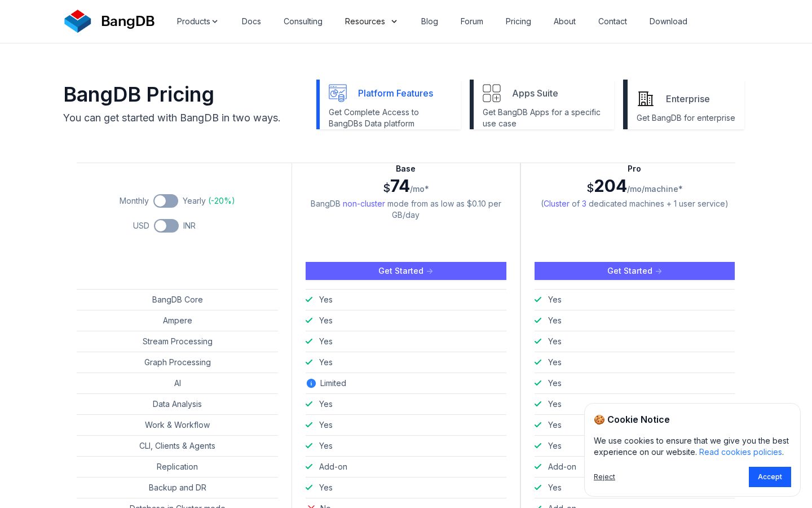Click the Limited text in AI row
The height and width of the screenshot is (508, 812).
tap(333, 383)
